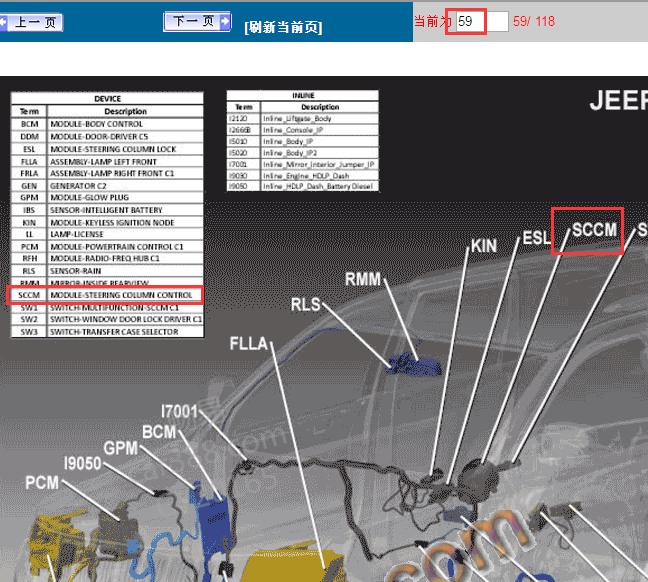Go to previous page with 上一页 button
The image size is (648, 582).
click(31, 22)
